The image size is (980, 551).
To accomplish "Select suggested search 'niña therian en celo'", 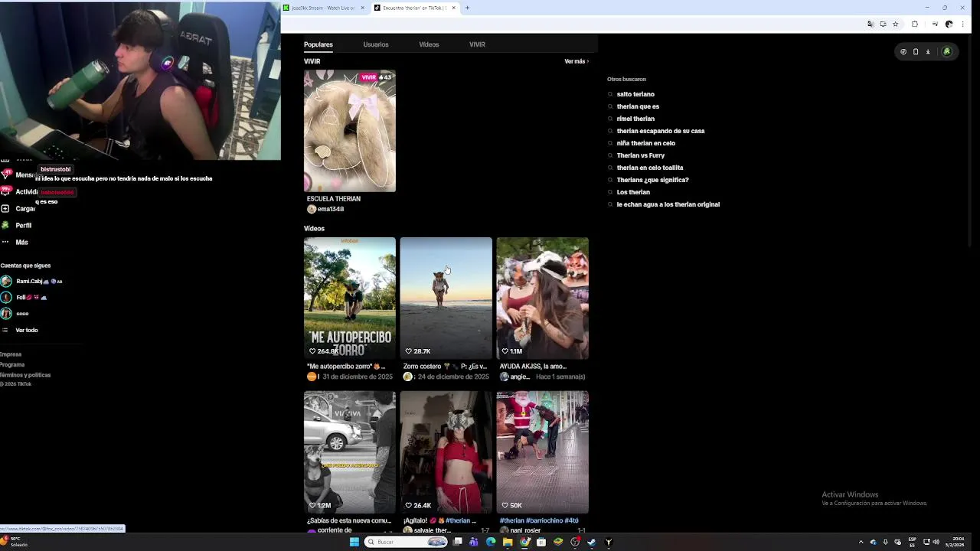I will tap(646, 143).
